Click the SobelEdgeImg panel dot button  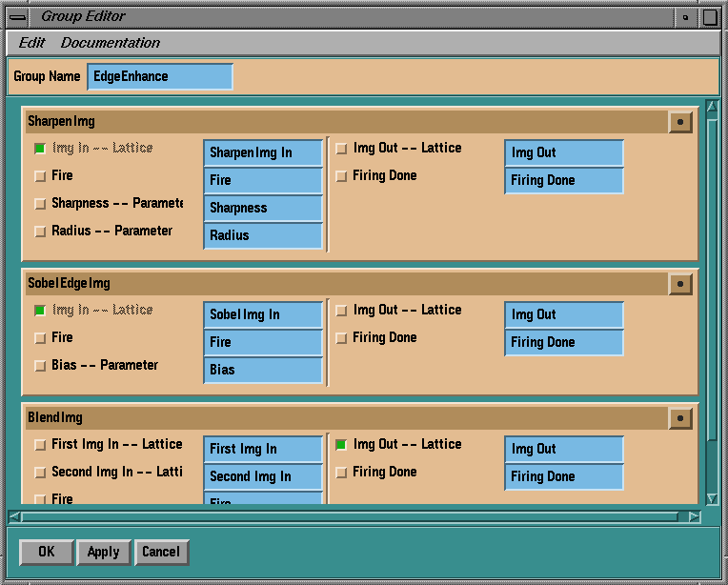click(679, 284)
